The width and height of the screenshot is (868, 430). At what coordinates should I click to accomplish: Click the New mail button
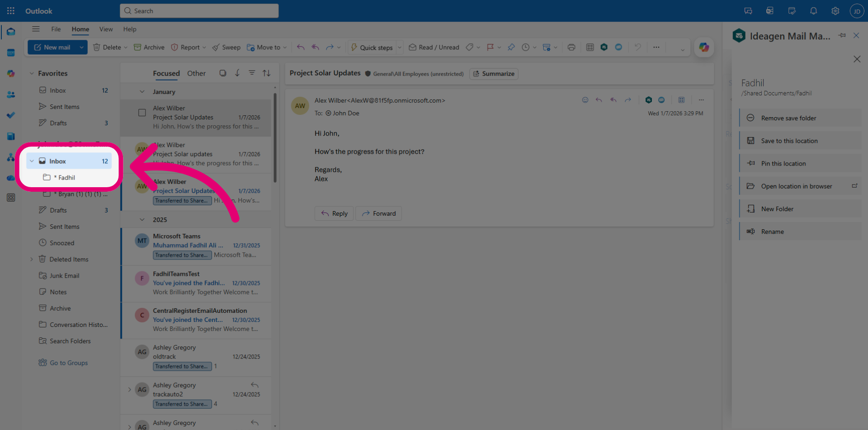(52, 47)
